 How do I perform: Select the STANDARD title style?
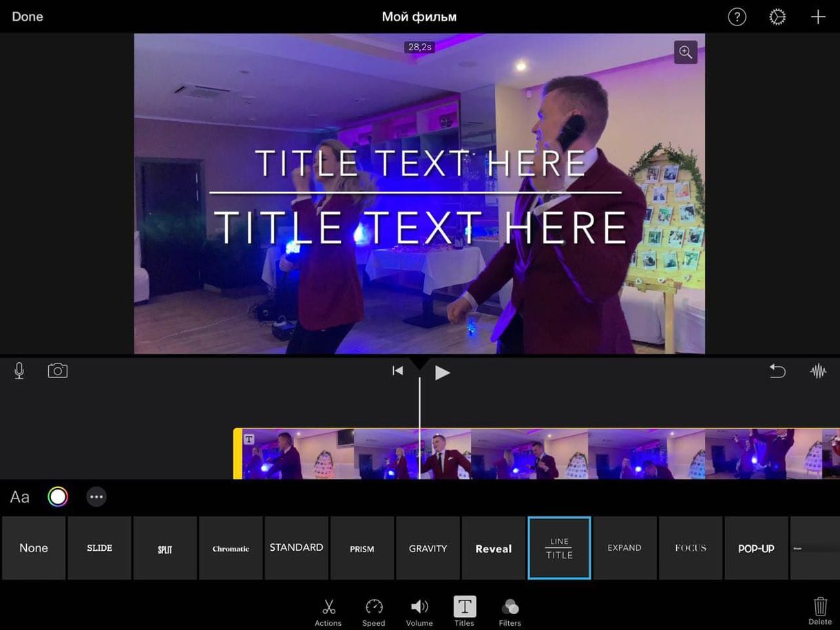296,547
